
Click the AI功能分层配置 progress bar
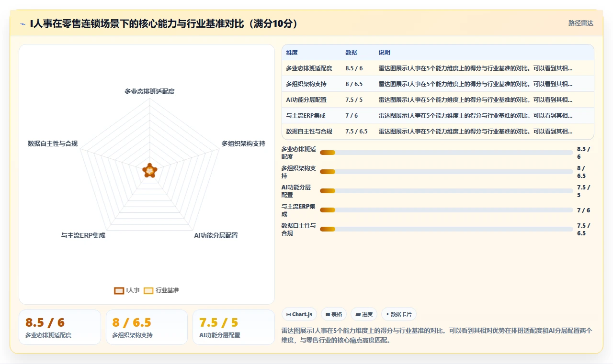446,191
